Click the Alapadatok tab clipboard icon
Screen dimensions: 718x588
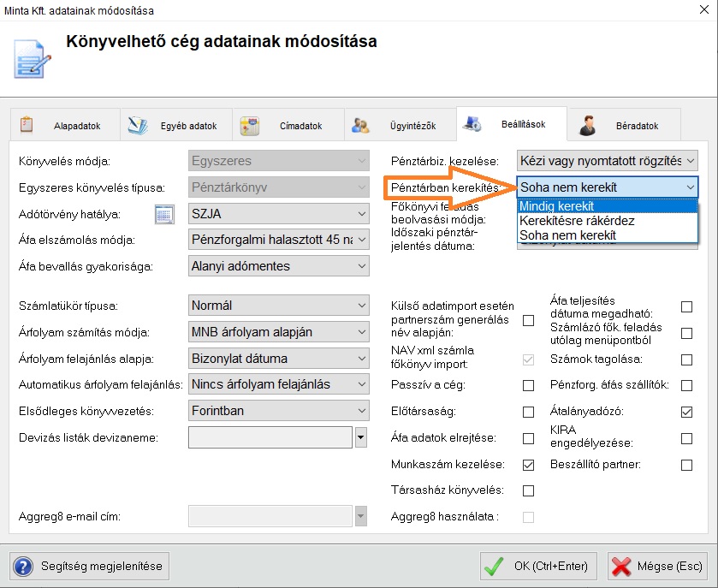pyautogui.click(x=27, y=125)
